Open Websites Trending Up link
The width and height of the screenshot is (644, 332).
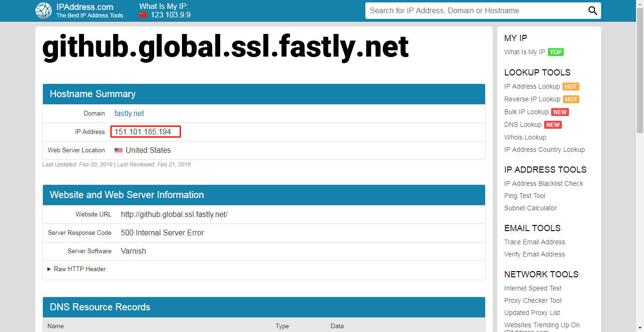tap(542, 325)
